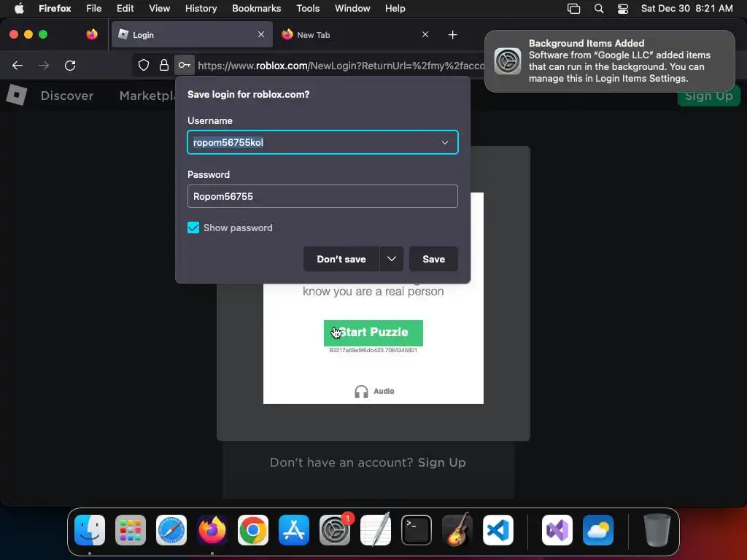This screenshot has height=560, width=747.
Task: Open the View menu
Action: point(160,9)
